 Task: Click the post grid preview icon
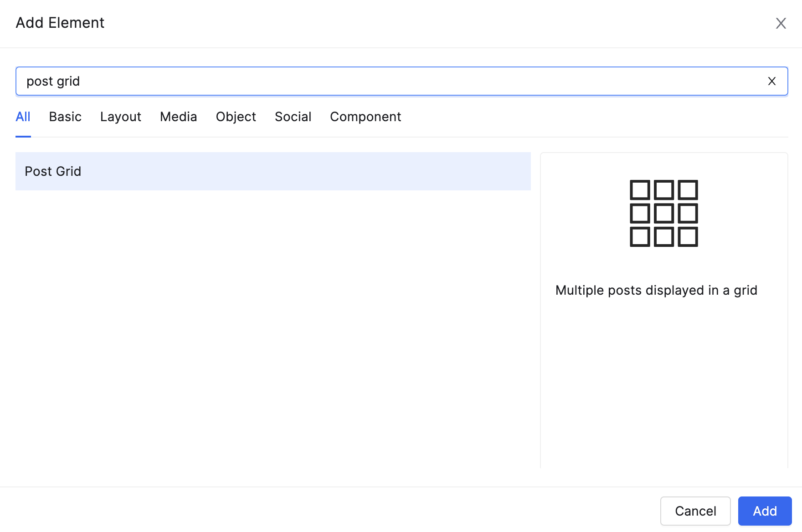pyautogui.click(x=663, y=213)
